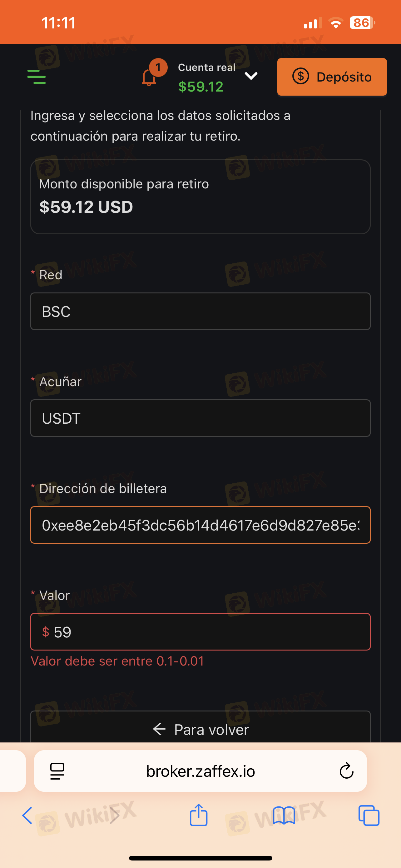Tap the dollar icon inside Depósito
This screenshot has width=401, height=868.
(301, 77)
